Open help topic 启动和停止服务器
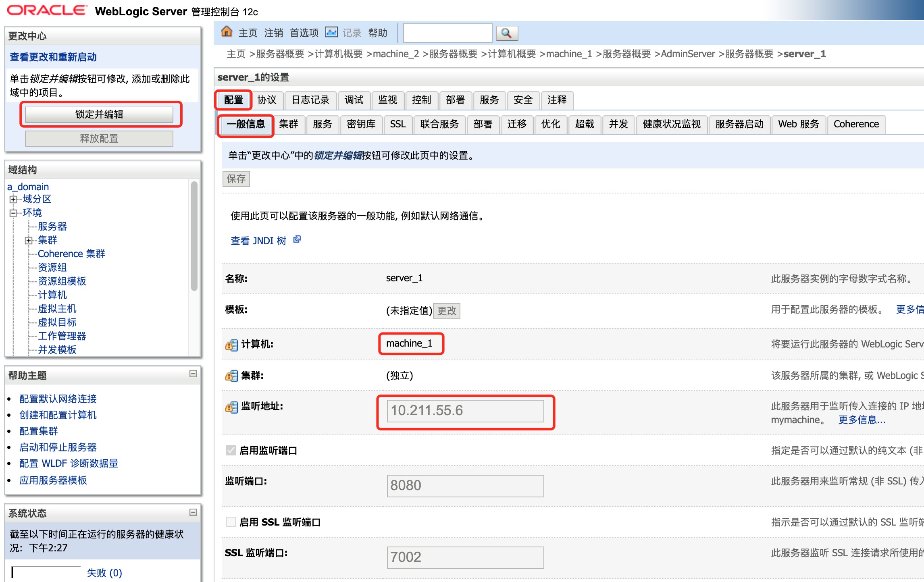924x582 pixels. 58,447
